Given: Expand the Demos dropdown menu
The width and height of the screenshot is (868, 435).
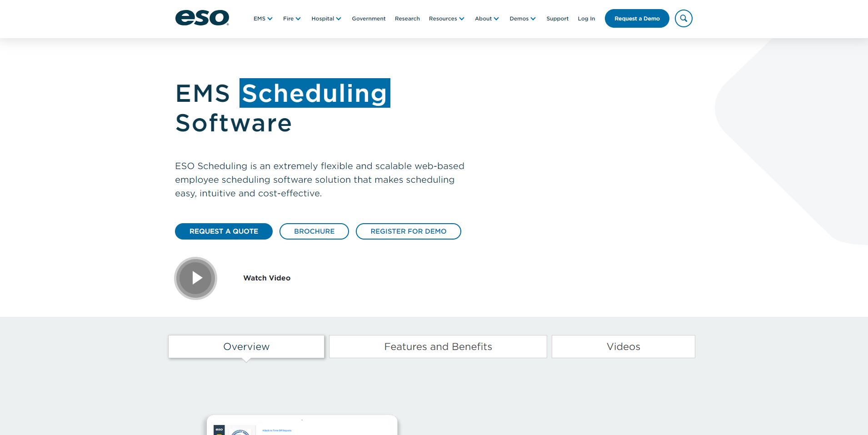Looking at the screenshot, I should 523,19.
